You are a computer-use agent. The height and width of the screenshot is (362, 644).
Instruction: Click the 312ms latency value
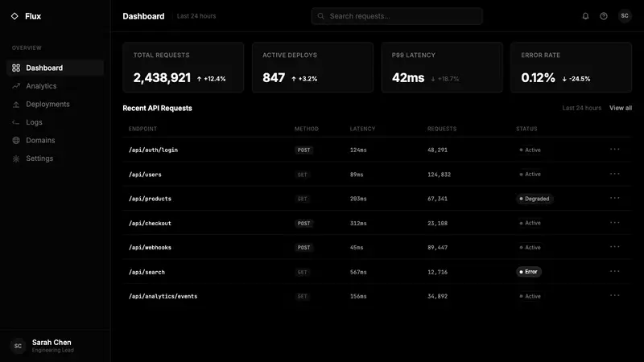click(358, 224)
